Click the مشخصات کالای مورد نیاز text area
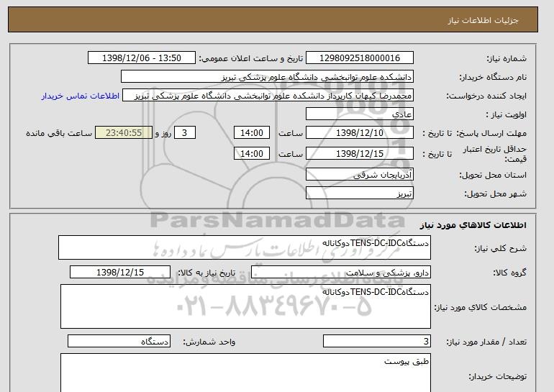This screenshot has width=554, height=392. coord(245,306)
